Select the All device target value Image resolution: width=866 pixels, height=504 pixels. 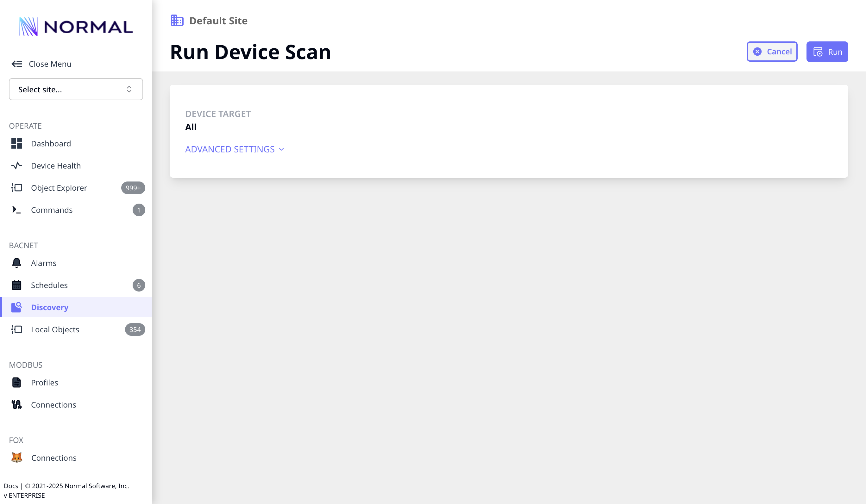[191, 127]
